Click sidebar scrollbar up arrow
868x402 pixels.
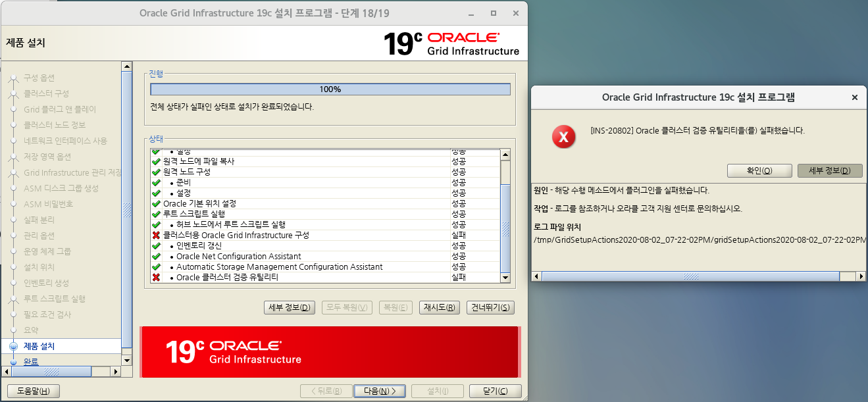coord(127,66)
